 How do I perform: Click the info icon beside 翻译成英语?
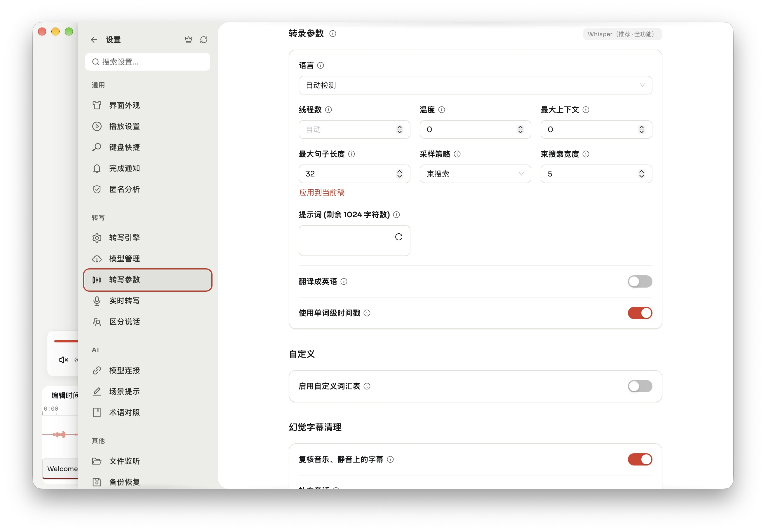tap(344, 282)
